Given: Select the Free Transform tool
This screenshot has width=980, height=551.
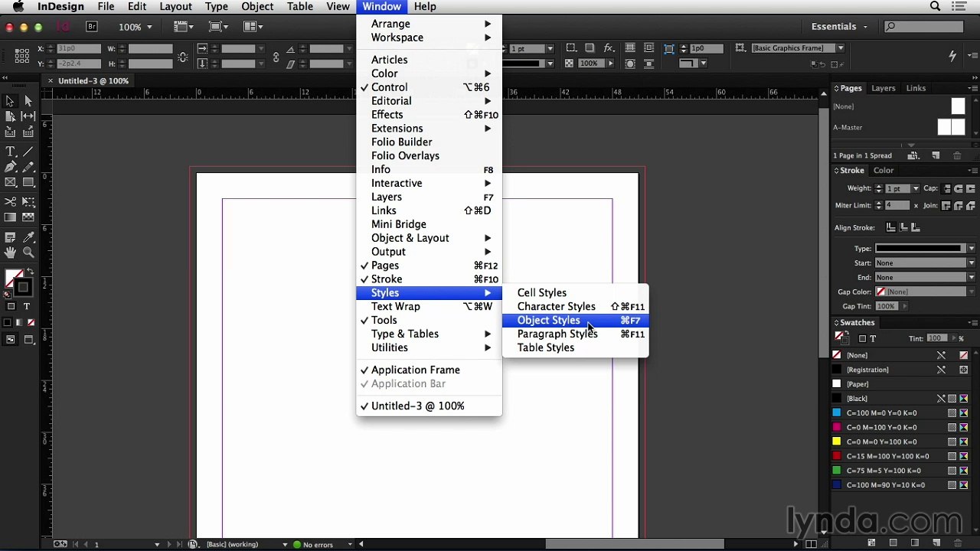Looking at the screenshot, I should tap(28, 202).
